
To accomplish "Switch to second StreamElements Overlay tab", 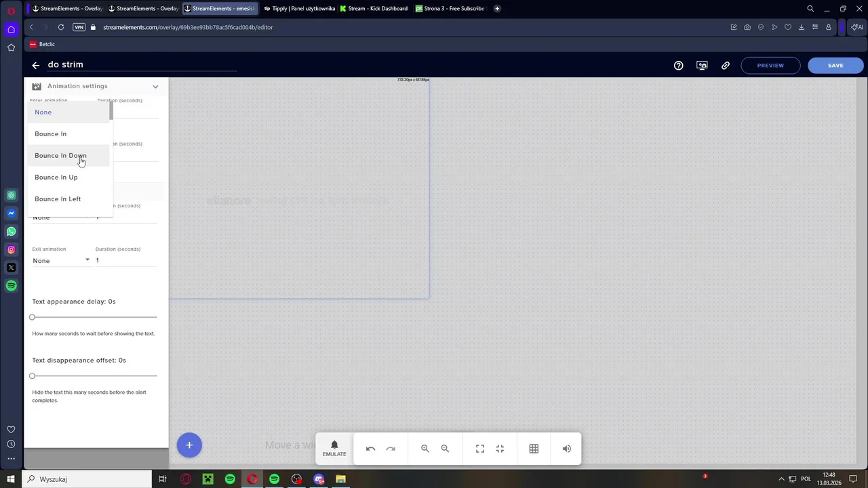I will [142, 9].
